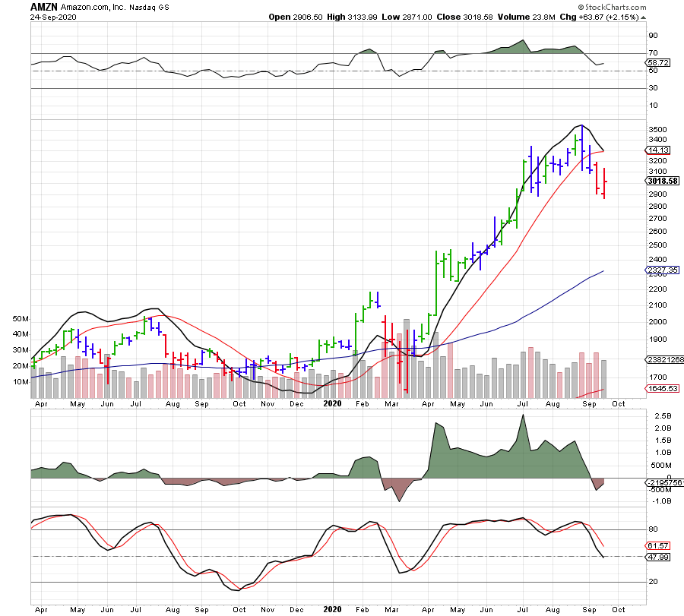
Task: Click the last gray volume bar
Action: pyautogui.click(x=604, y=379)
